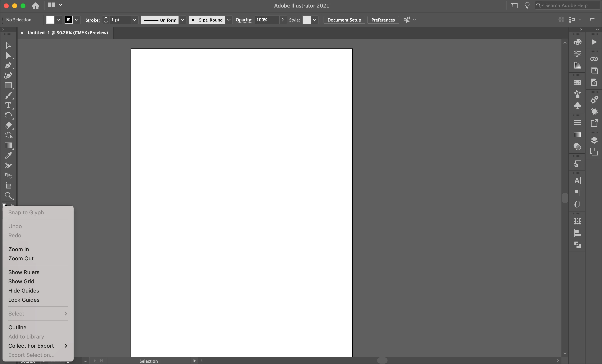Viewport: 602px width, 364px height.
Task: Choose Zoom In from context menu
Action: (19, 249)
